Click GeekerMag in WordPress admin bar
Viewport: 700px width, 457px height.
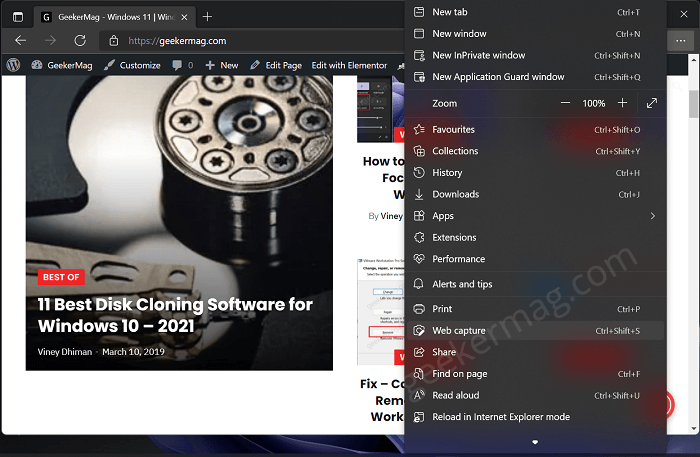click(x=62, y=65)
